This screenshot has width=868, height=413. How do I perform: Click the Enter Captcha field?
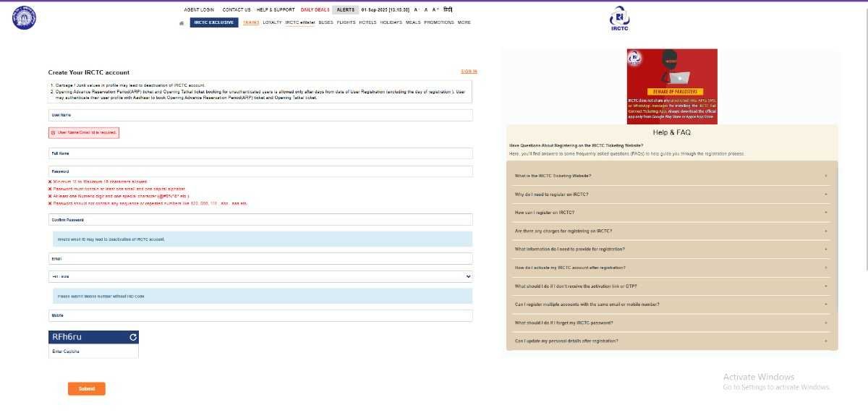93,352
